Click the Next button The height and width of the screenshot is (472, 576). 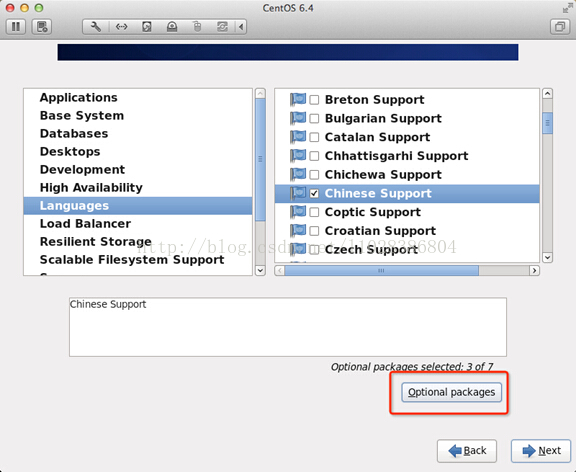pyautogui.click(x=541, y=450)
